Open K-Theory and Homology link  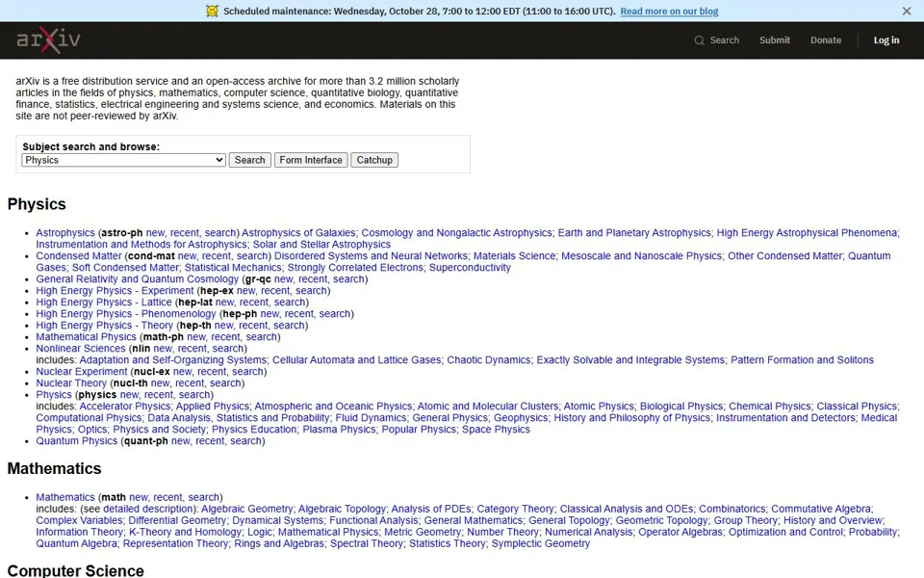tap(185, 532)
